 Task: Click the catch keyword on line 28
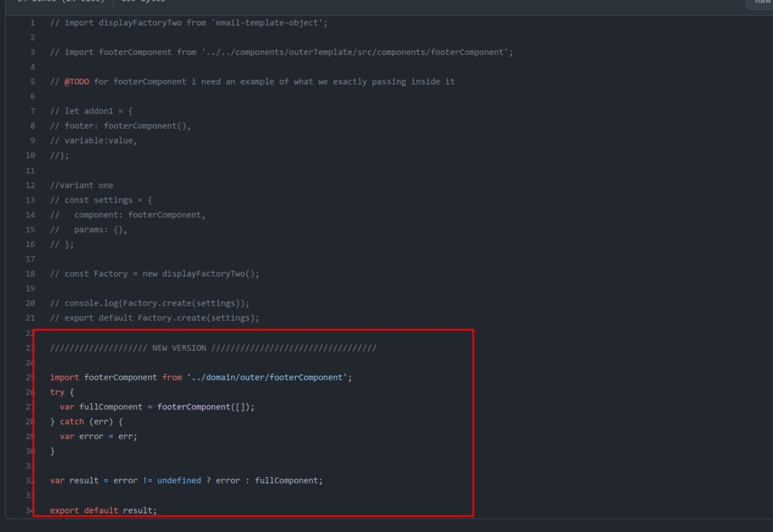coord(72,421)
